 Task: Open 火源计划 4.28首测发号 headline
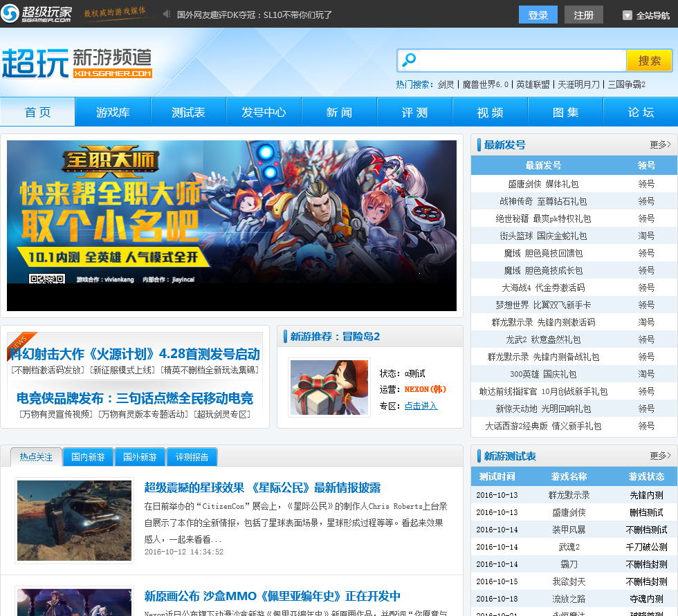point(135,354)
